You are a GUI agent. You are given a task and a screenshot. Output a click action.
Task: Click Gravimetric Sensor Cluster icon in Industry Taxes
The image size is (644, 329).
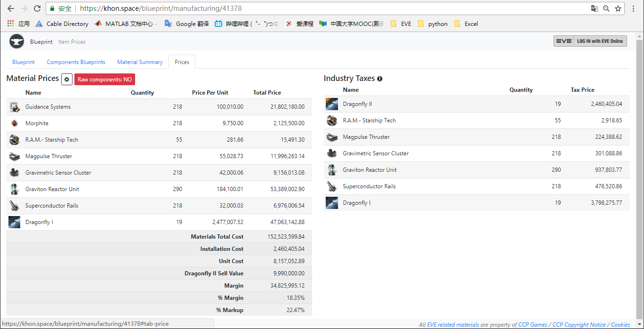[332, 153]
